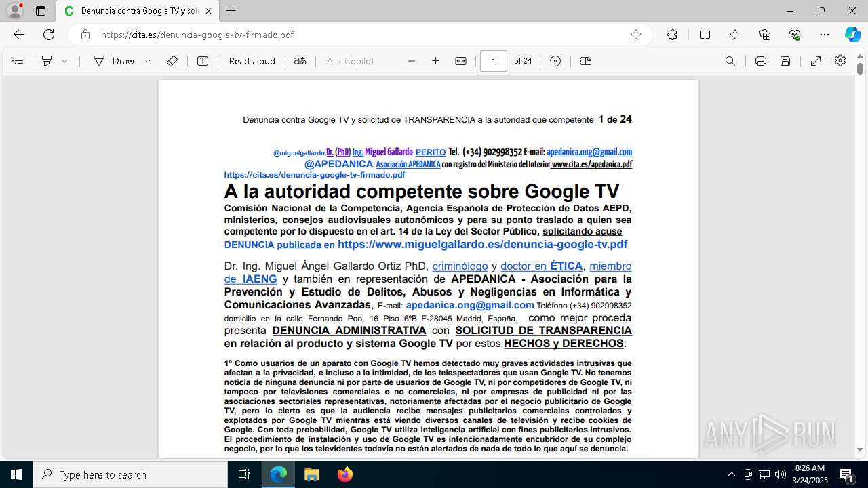Image resolution: width=868 pixels, height=488 pixels.
Task: Add this page to favorites star
Action: tap(636, 35)
